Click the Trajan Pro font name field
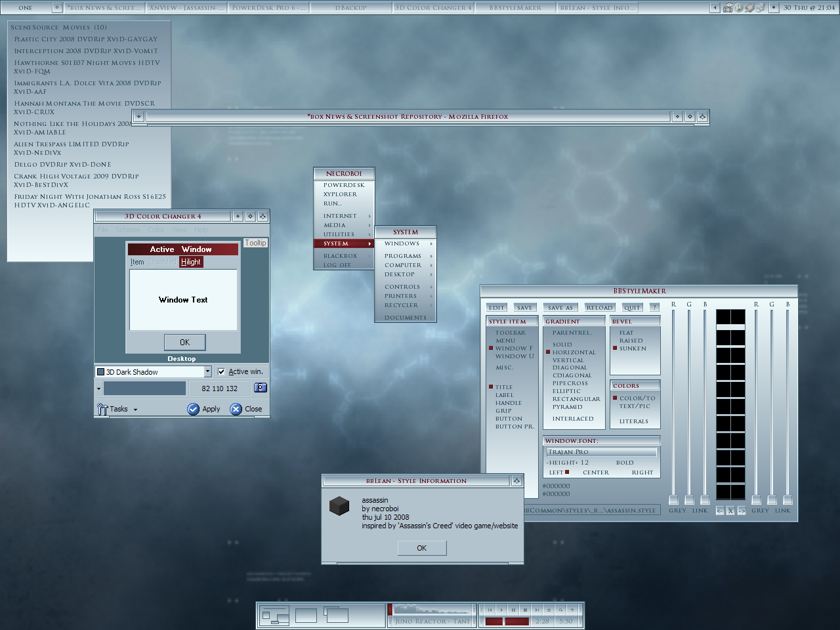 point(601,452)
